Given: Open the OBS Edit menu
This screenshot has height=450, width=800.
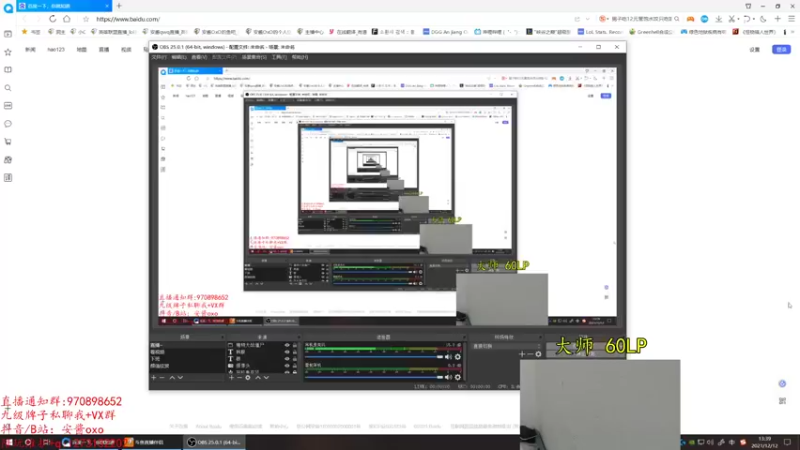Looking at the screenshot, I should click(x=179, y=57).
